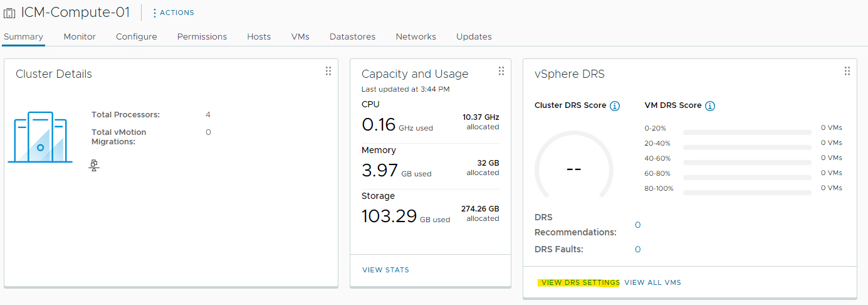Click the 32 GB allocated memory value
The height and width of the screenshot is (305, 868).
pos(488,163)
